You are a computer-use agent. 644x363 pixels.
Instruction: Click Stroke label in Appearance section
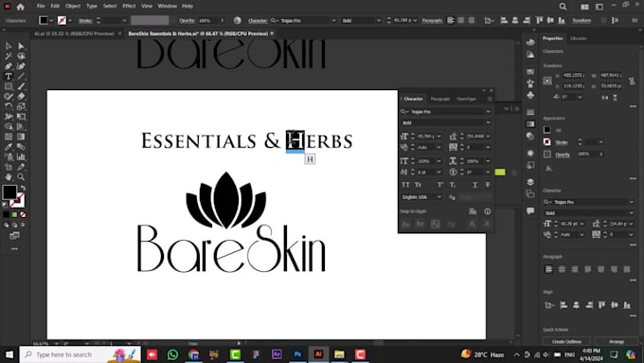(x=562, y=142)
